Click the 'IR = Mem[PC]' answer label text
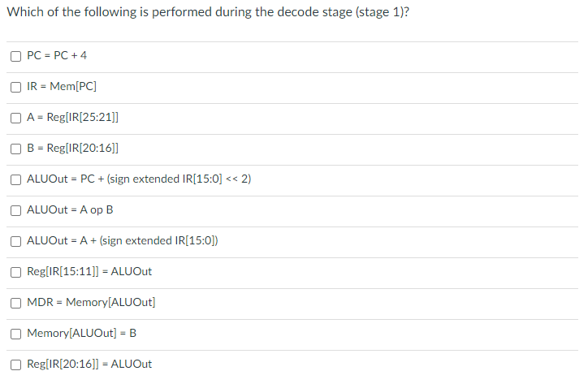 tap(62, 86)
